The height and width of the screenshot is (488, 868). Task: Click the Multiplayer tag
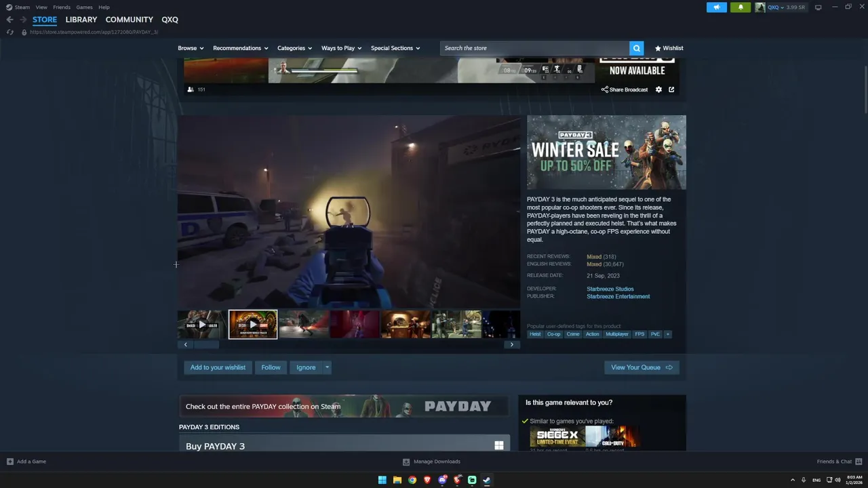[617, 334]
